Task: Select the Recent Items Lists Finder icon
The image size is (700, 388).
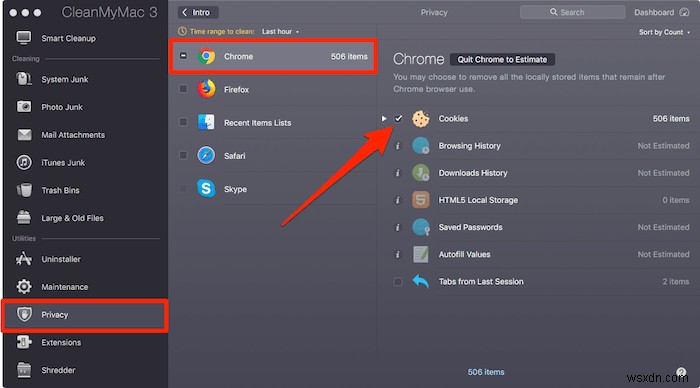Action: (206, 122)
